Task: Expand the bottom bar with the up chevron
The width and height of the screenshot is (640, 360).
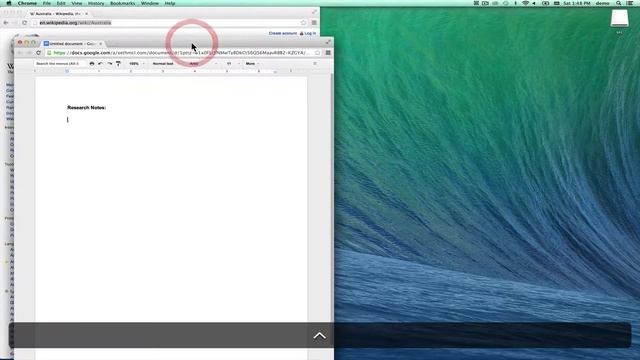Action: point(320,336)
